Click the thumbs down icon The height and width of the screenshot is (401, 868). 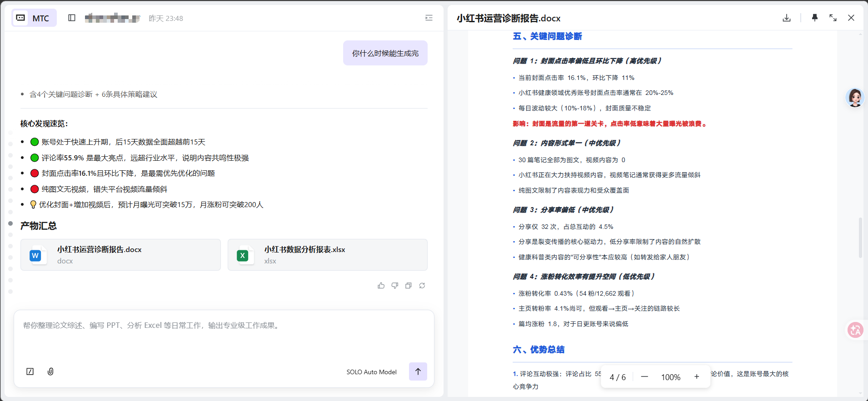click(394, 286)
